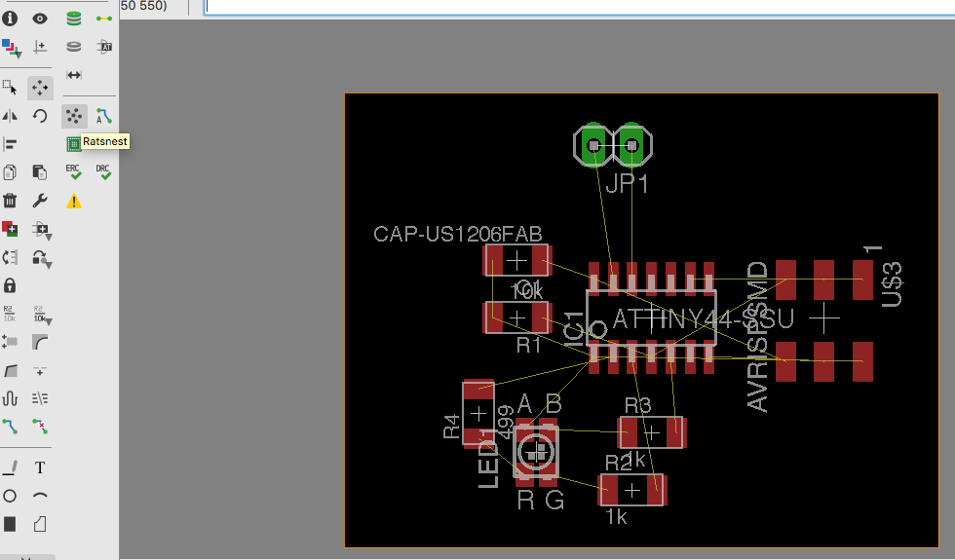Screen dimensions: 955x560
Task: Select the U$3 header origin cross
Action: click(x=824, y=317)
